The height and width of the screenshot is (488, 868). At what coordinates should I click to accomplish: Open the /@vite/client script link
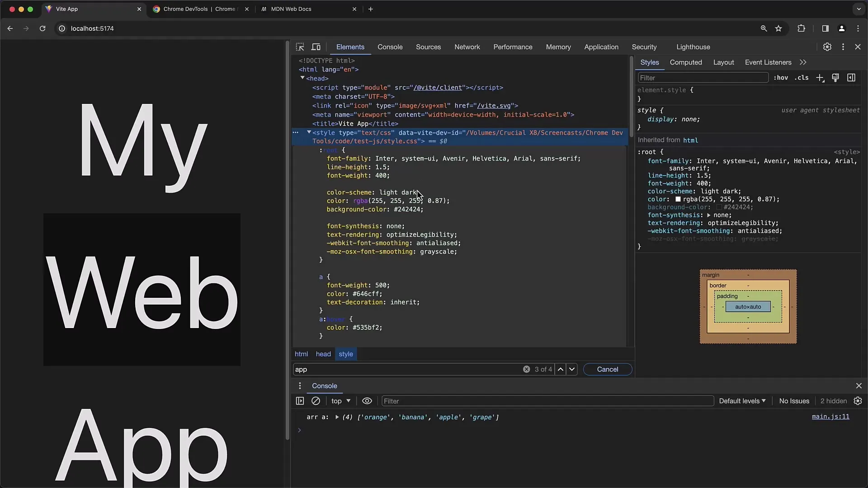tap(438, 88)
